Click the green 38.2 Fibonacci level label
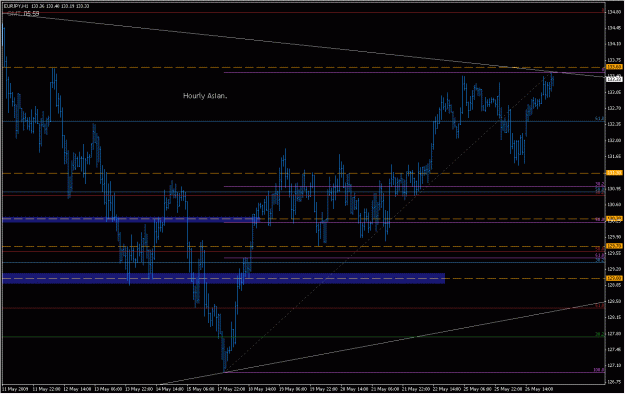This screenshot has height=394, width=625. 600,335
